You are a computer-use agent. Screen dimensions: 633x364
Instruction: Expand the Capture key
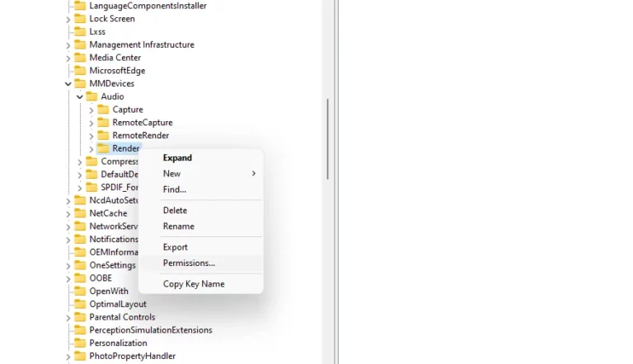[x=91, y=110]
